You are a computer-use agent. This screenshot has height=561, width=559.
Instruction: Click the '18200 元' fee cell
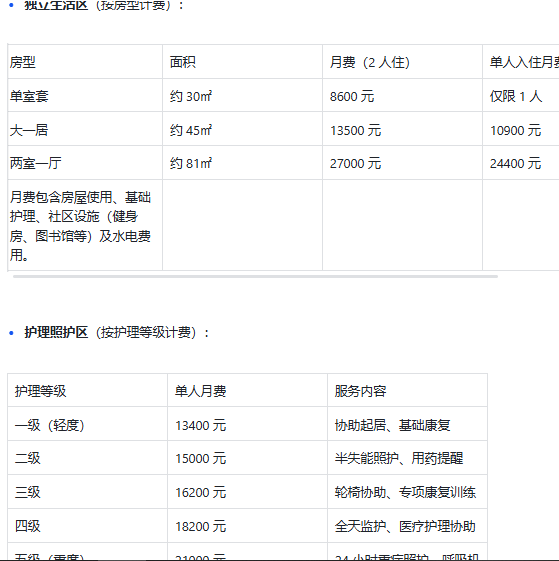[x=247, y=526]
